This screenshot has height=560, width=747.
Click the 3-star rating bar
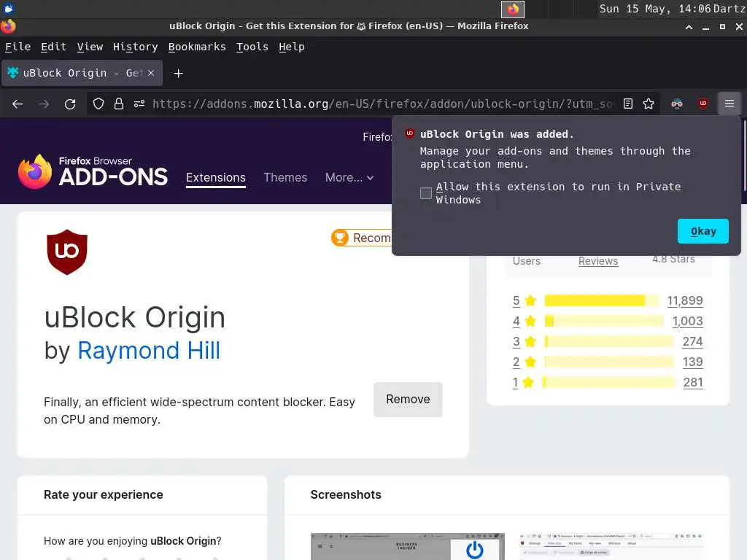pos(609,341)
